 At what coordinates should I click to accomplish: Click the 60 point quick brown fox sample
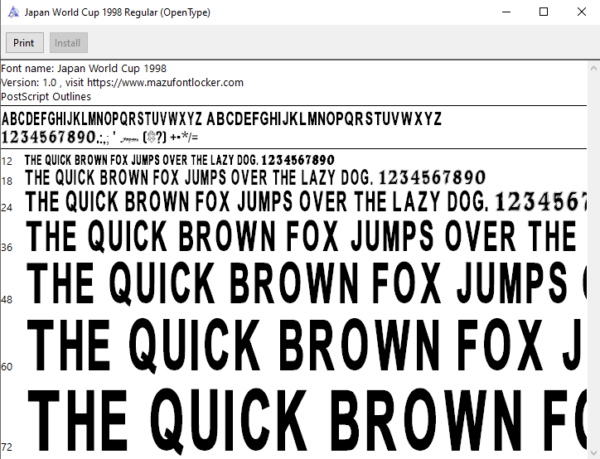point(305,345)
